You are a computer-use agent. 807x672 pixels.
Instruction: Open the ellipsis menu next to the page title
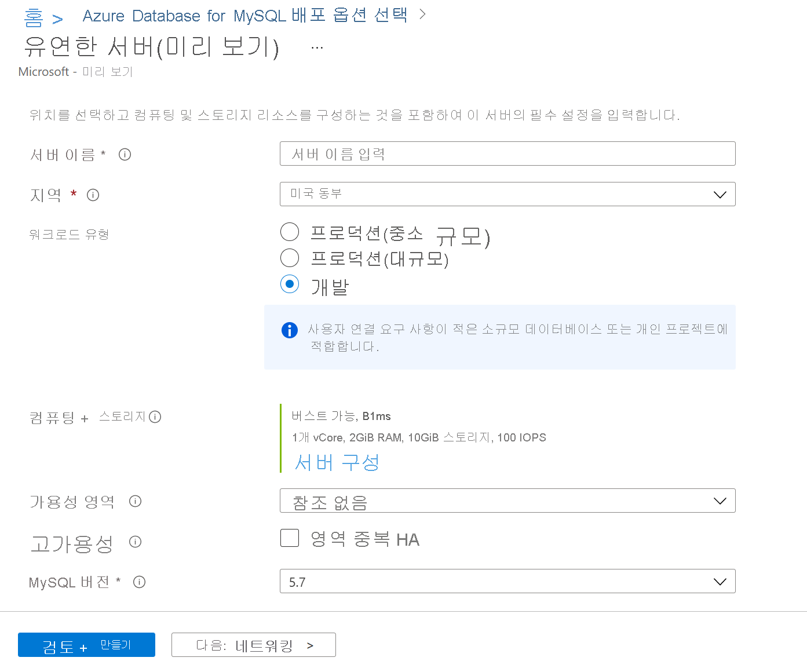point(316,46)
